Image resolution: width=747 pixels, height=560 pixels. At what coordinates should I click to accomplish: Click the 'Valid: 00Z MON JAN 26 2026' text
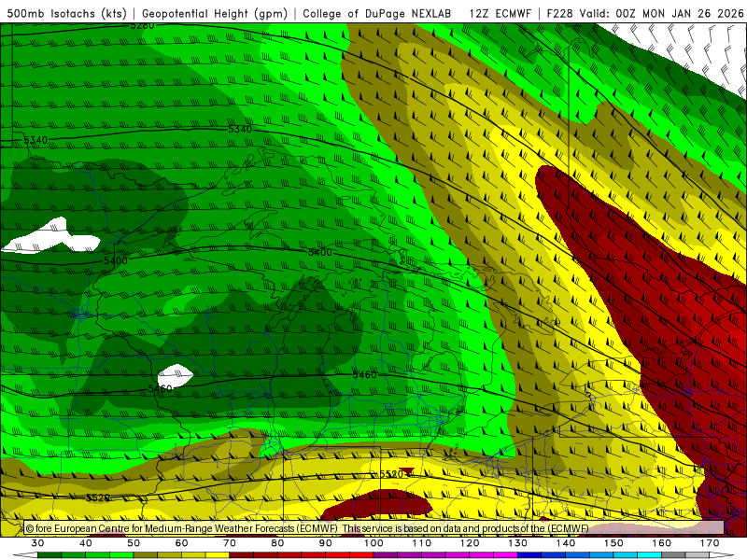coord(661,13)
